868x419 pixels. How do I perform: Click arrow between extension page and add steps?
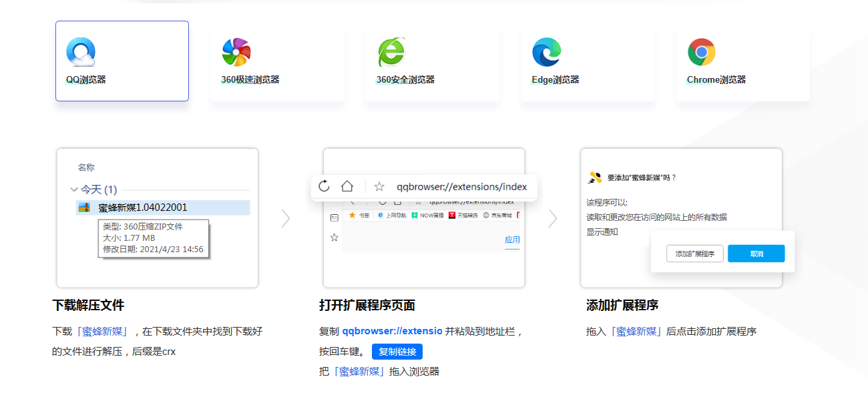552,218
